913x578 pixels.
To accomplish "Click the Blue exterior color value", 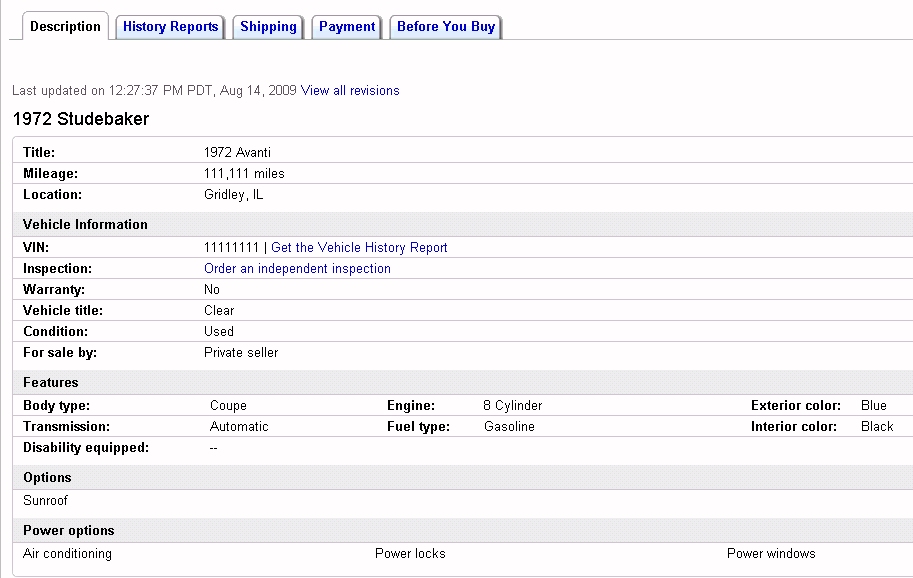I will coord(873,406).
